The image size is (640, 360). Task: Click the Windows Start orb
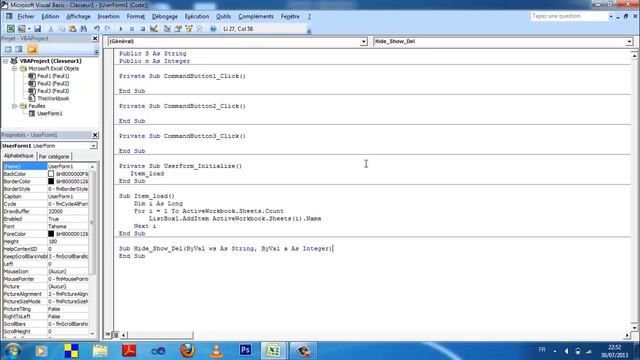click(12, 351)
